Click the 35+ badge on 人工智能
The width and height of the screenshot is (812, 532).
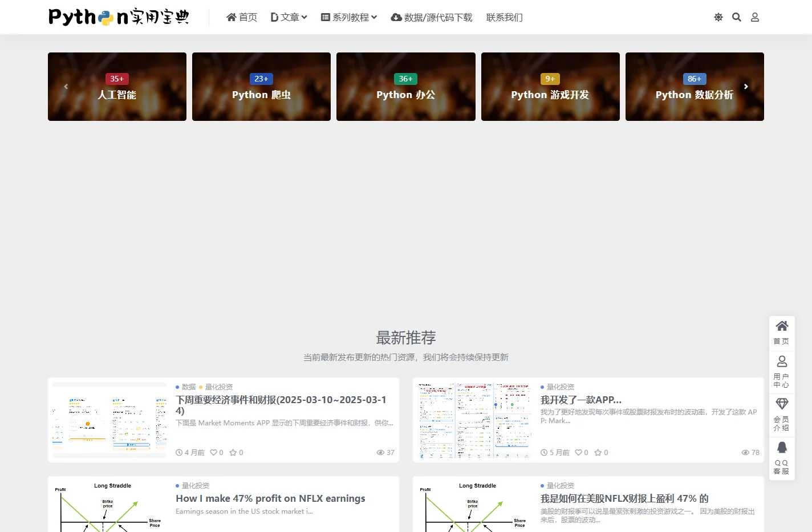[117, 79]
